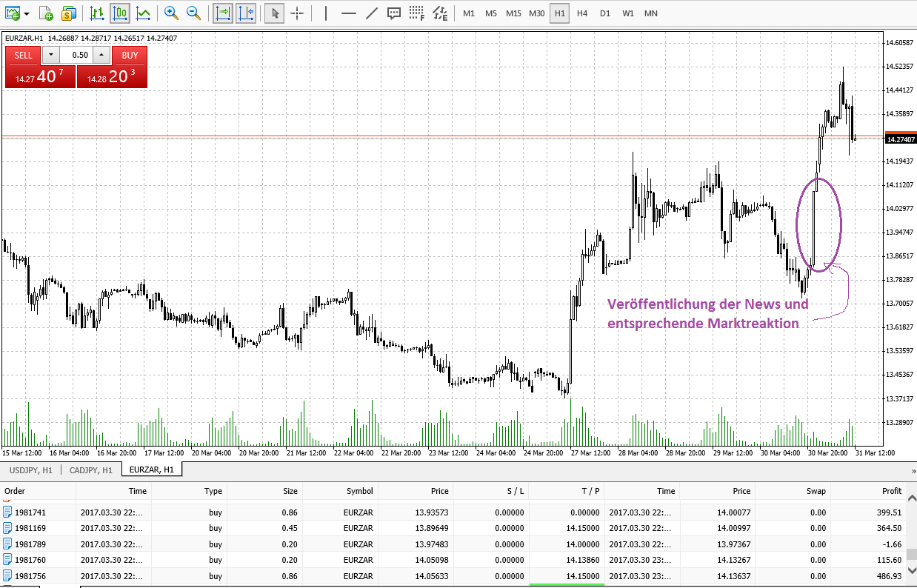The height and width of the screenshot is (588, 917).
Task: Click the red BUY button
Action: [130, 55]
